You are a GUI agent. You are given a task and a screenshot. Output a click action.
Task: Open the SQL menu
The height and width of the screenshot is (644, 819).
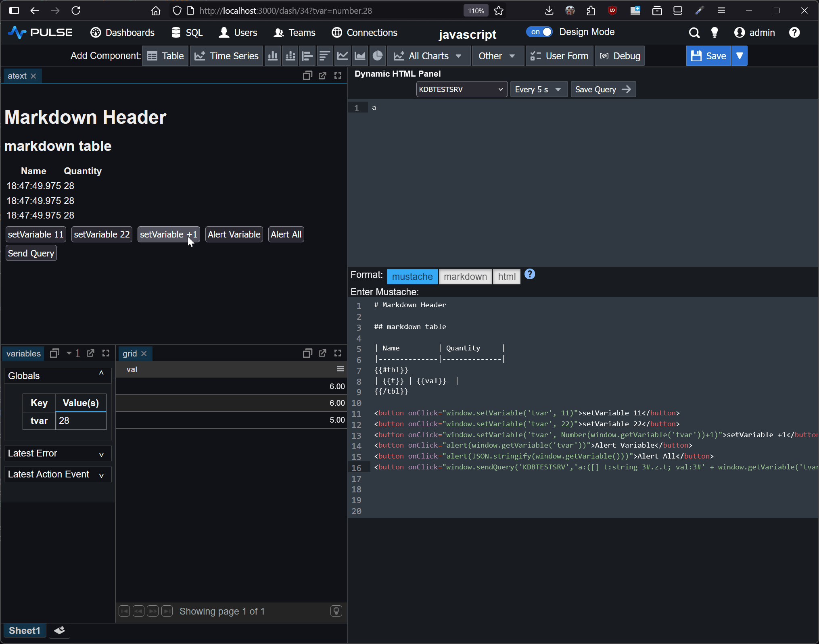point(187,33)
